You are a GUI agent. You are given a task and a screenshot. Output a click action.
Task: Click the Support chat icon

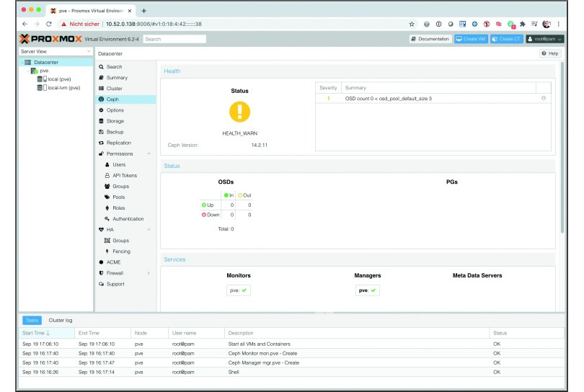102,284
